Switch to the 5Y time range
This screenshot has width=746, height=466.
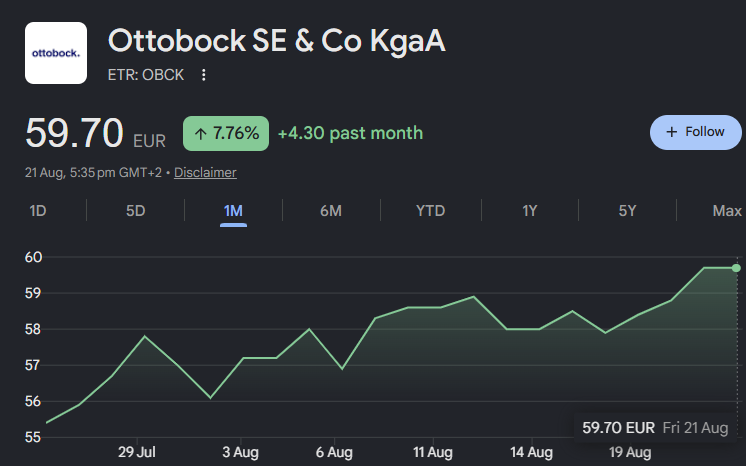(627, 210)
